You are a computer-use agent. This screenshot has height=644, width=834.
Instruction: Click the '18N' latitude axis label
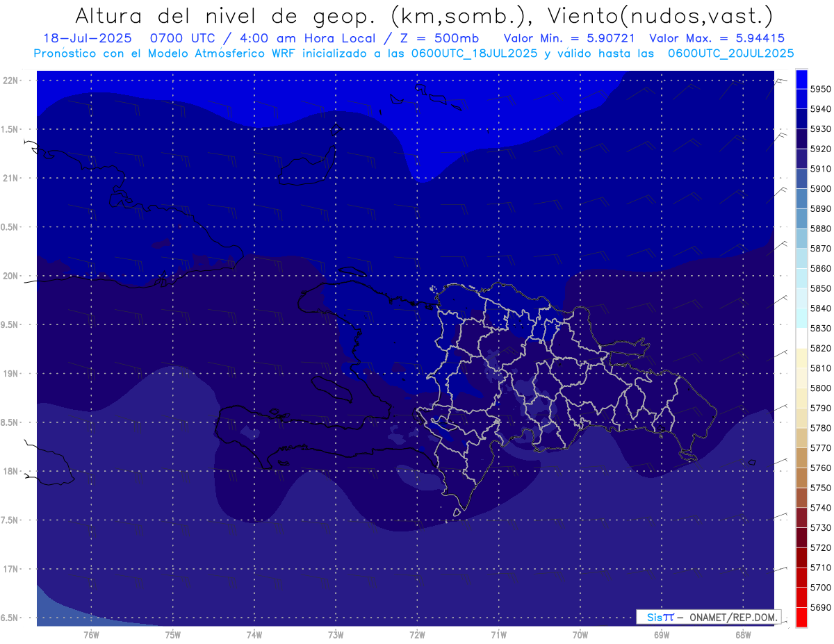[x=11, y=472]
